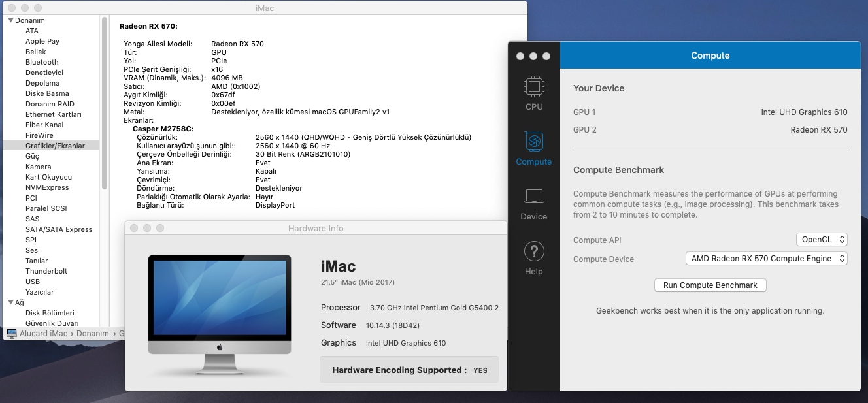Viewport: 868px width, 403px height.
Task: Open the CPU section in Geekbench sidebar
Action: 534,93
